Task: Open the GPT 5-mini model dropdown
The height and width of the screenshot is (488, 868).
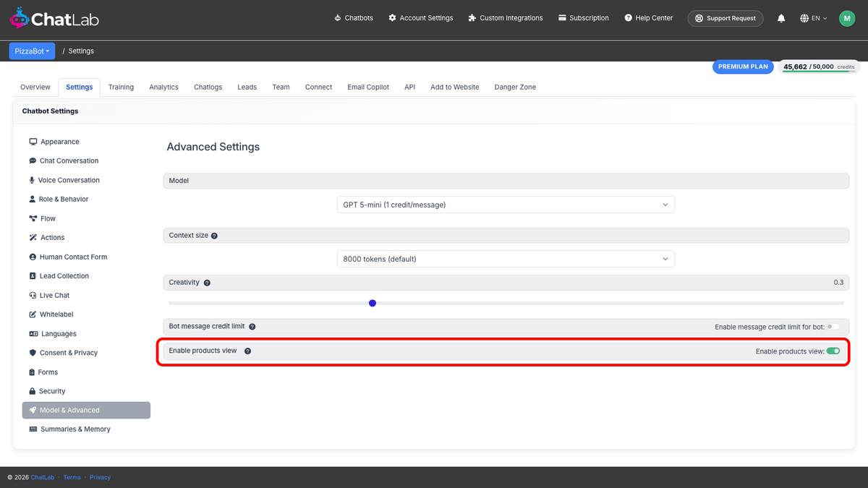Action: click(506, 205)
